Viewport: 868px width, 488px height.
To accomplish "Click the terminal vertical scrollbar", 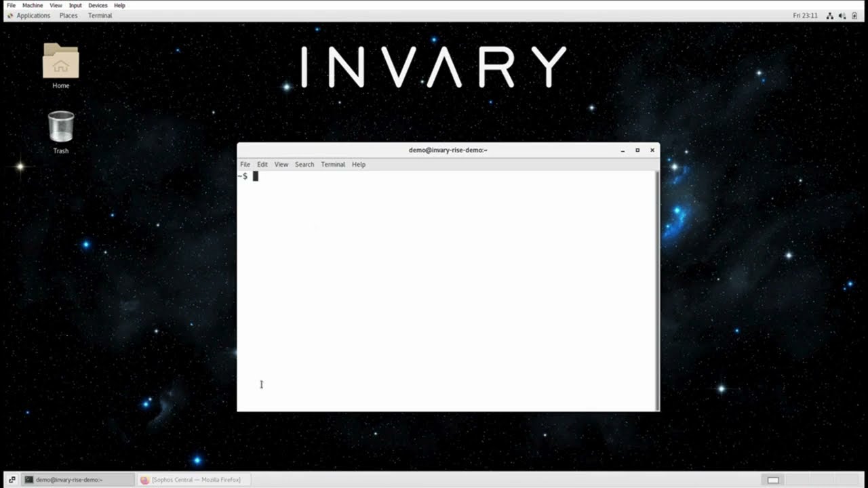I will [657, 290].
